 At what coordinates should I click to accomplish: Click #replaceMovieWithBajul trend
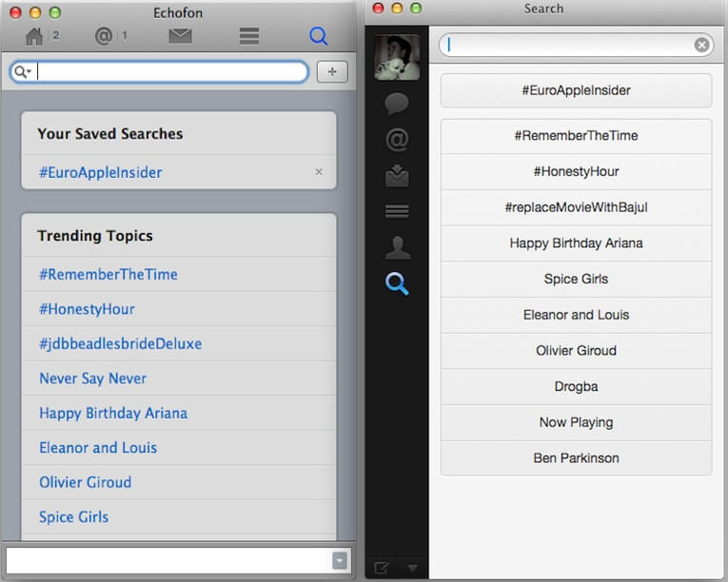point(576,207)
